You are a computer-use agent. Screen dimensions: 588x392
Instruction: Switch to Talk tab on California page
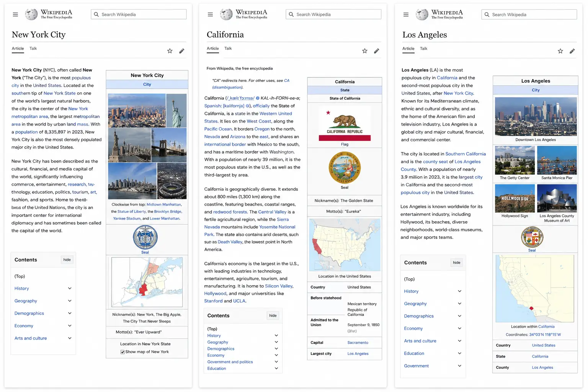point(228,49)
